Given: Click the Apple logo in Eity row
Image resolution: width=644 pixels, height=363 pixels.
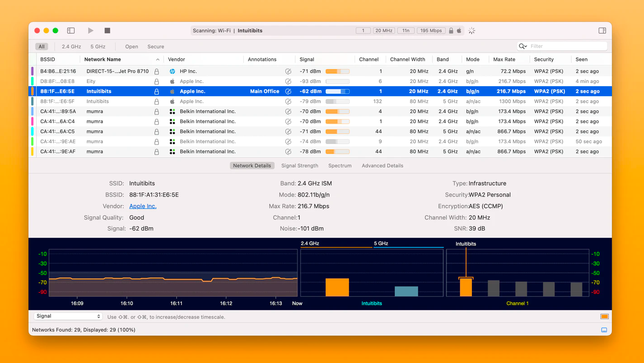Looking at the screenshot, I should pos(172,81).
